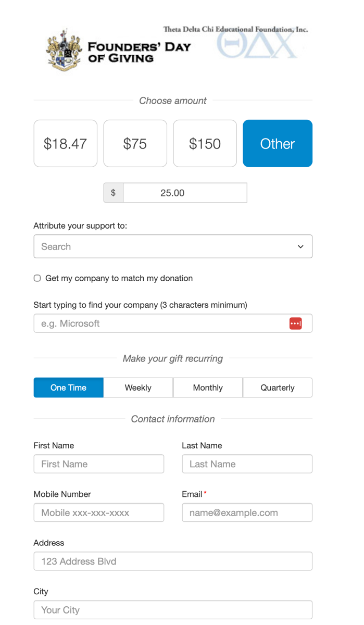
Task: Select Monthly recurring gift tab
Action: 208,387
